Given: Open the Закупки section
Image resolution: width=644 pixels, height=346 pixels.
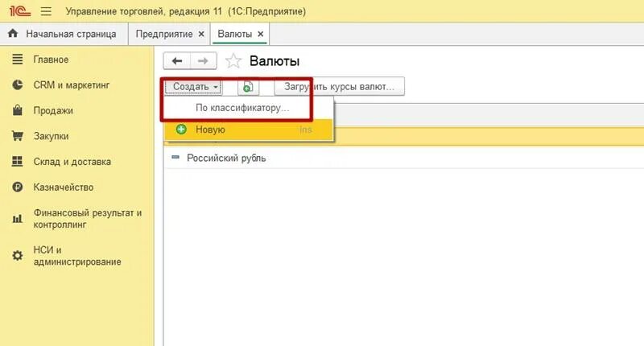Looking at the screenshot, I should 51,136.
